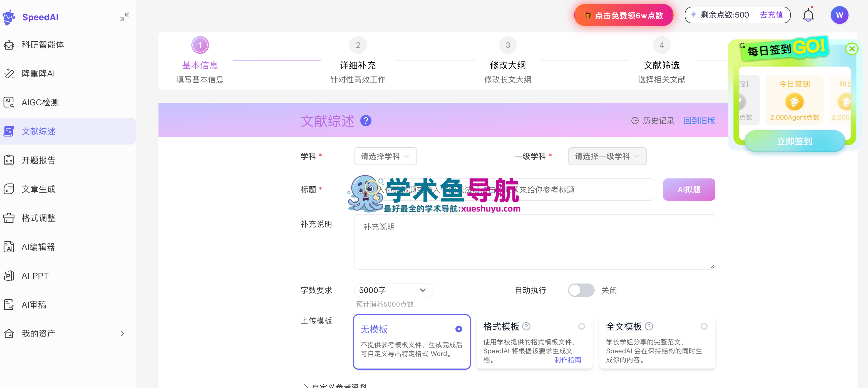Click step 2 详细补充 in the progress bar
The height and width of the screenshot is (388, 868).
pyautogui.click(x=358, y=60)
